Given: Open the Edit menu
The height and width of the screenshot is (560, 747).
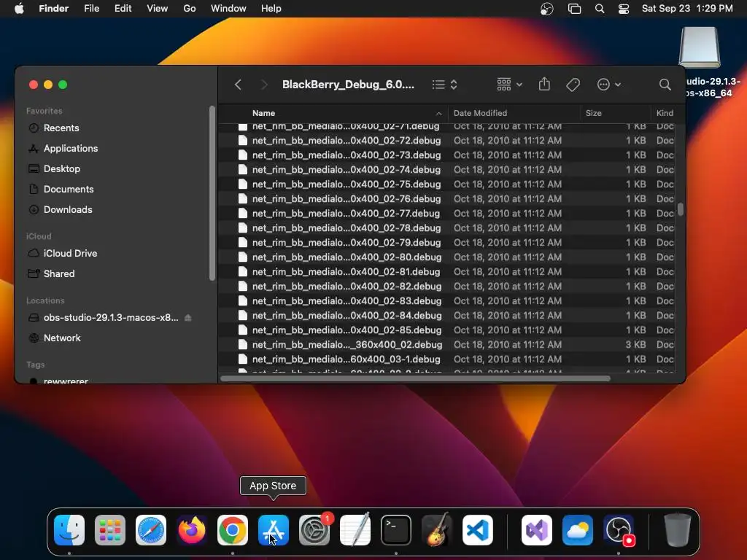Looking at the screenshot, I should tap(123, 9).
